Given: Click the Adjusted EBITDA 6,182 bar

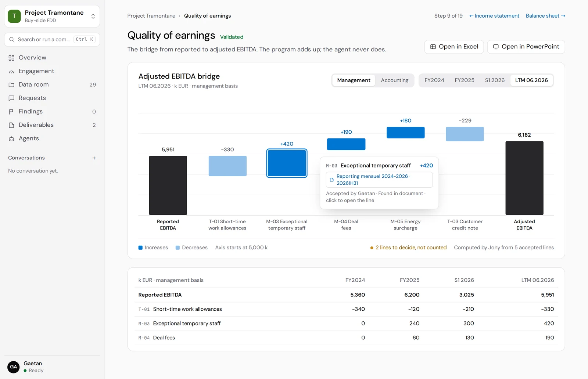Looking at the screenshot, I should tap(524, 178).
